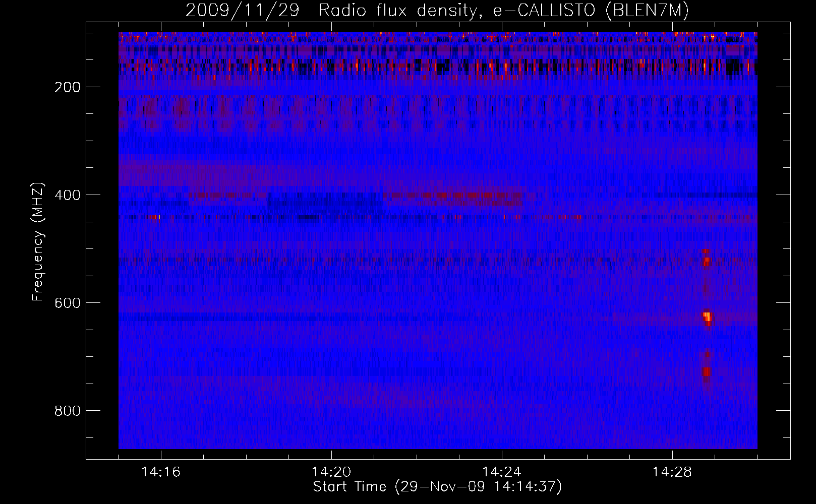Click the 14:28 time tick label
816x504 pixels.
(672, 472)
